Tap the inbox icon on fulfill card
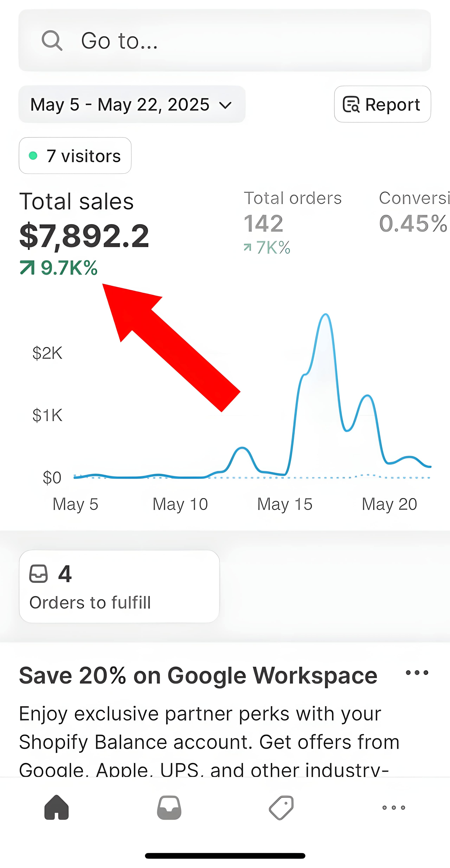The image size is (450, 868). (x=38, y=574)
